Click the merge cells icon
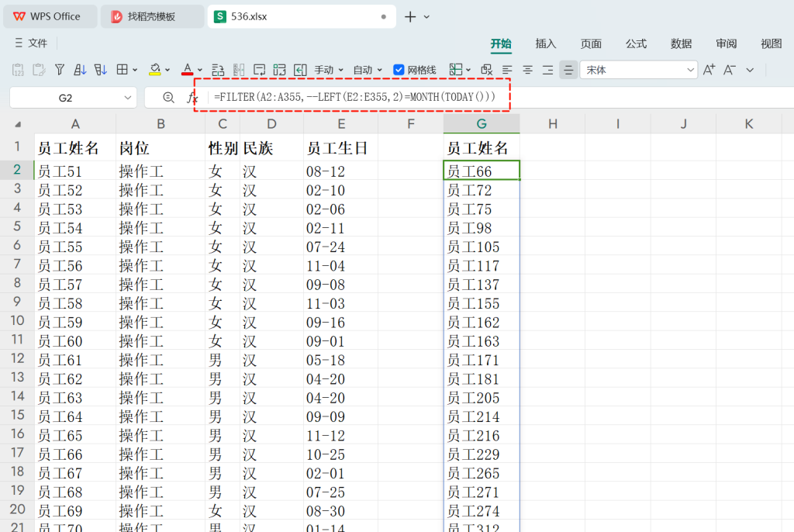 pyautogui.click(x=279, y=70)
